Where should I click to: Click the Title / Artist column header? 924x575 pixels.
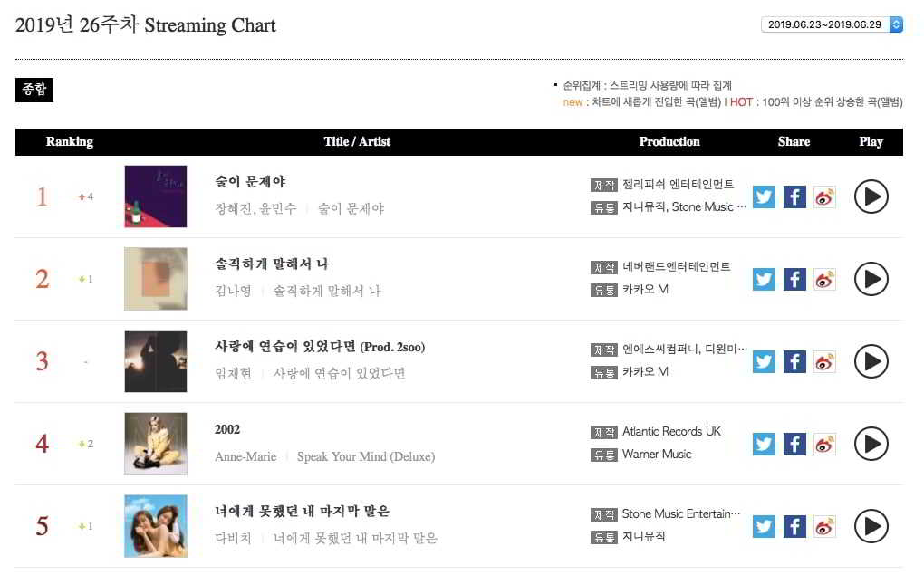pyautogui.click(x=357, y=141)
